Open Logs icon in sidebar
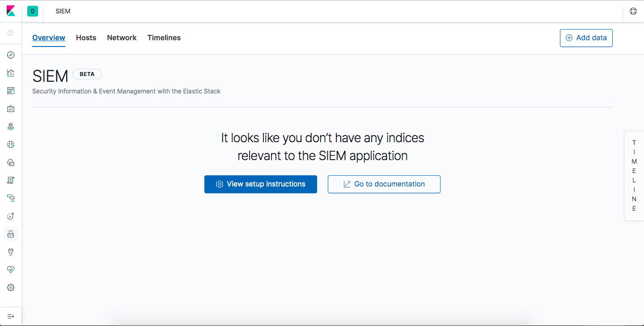 click(x=11, y=180)
